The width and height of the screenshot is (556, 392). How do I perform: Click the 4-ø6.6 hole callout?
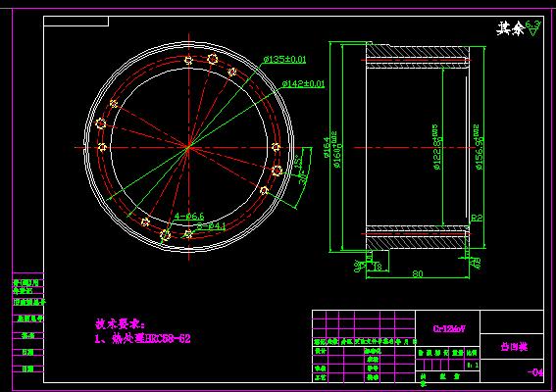click(x=189, y=217)
